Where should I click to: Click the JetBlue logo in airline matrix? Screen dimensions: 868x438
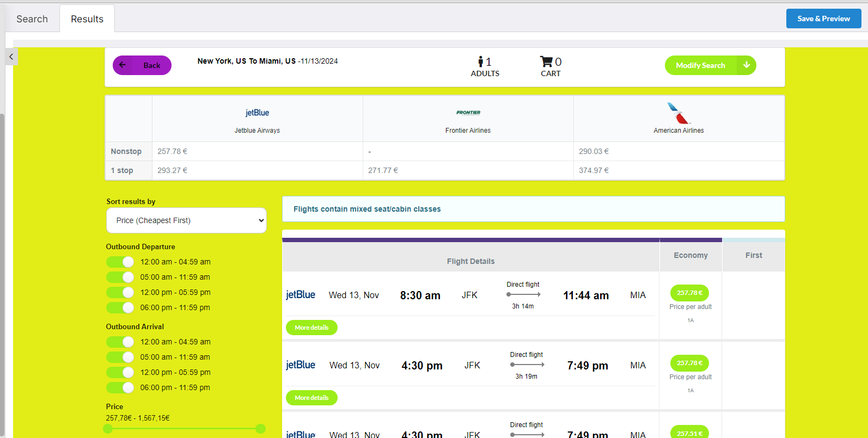click(257, 113)
